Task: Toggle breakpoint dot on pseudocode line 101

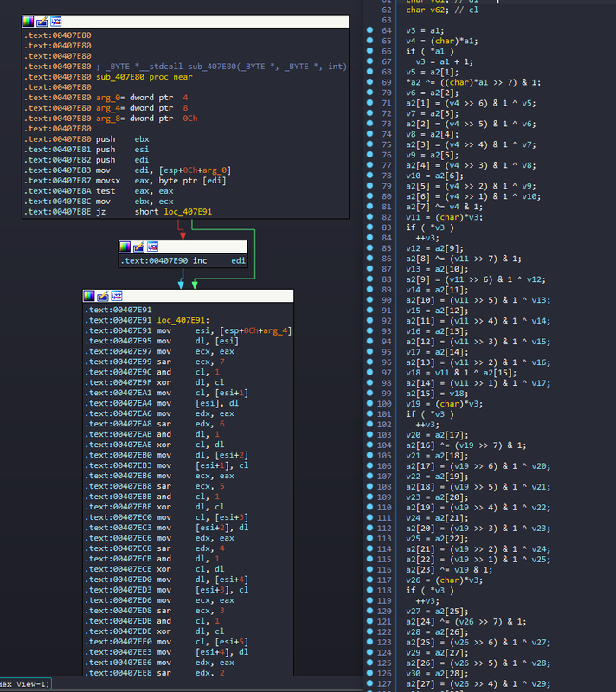Action: (x=369, y=415)
